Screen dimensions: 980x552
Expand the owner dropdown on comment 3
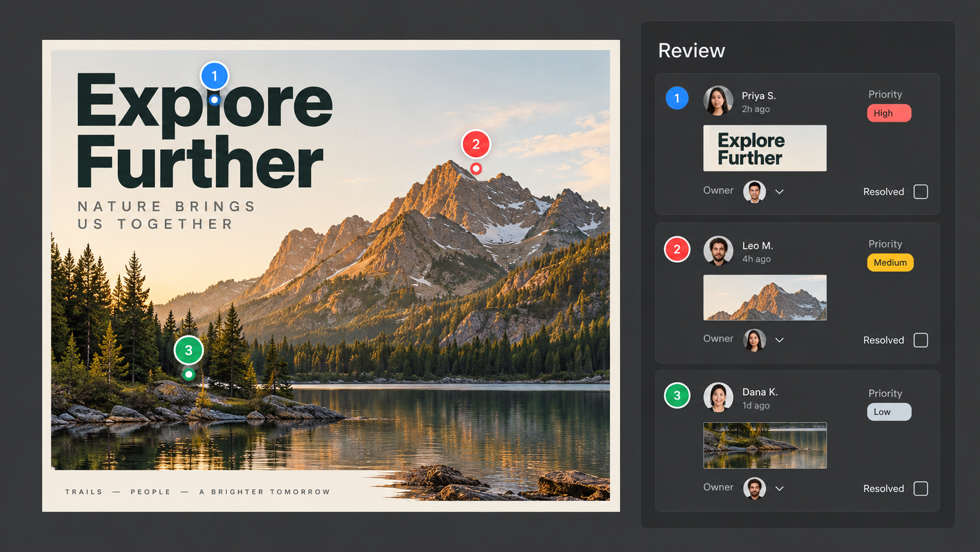[x=780, y=489]
